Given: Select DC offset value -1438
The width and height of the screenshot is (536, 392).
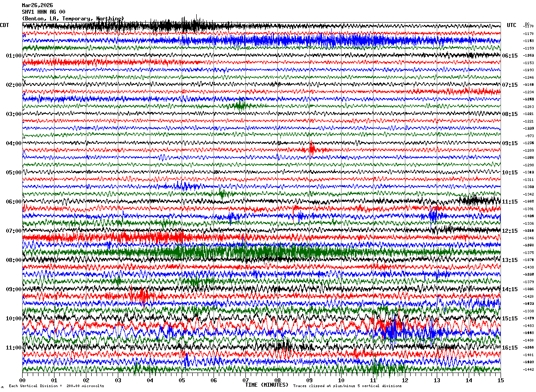Looking at the screenshot, I should tap(529, 267).
